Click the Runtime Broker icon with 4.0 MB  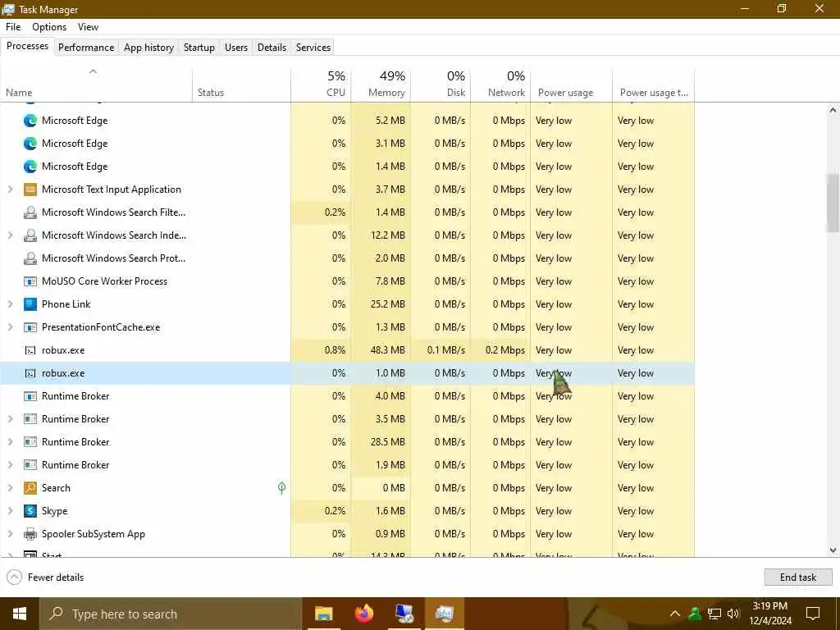coord(30,396)
